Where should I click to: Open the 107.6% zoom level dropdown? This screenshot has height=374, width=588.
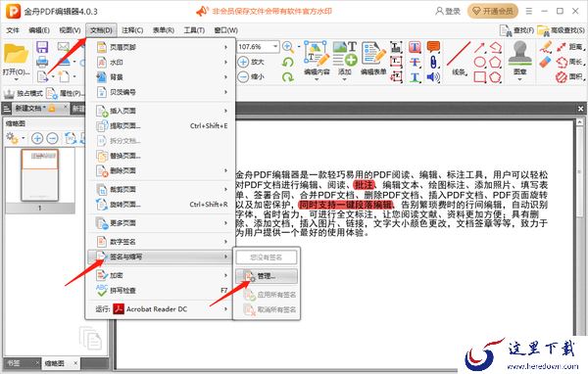[x=275, y=46]
